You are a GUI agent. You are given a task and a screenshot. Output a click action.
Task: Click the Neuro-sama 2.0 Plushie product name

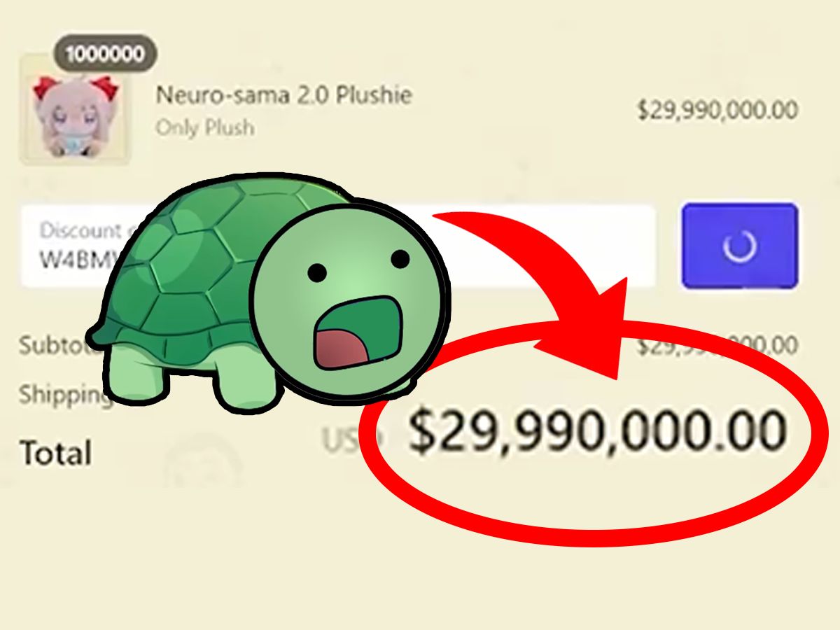pos(283,95)
